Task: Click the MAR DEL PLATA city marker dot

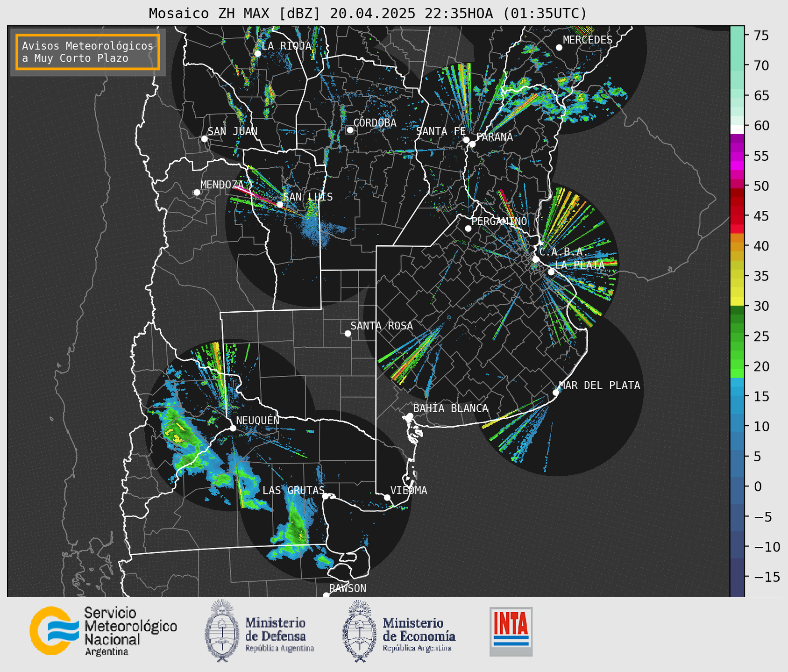Action: point(556,393)
